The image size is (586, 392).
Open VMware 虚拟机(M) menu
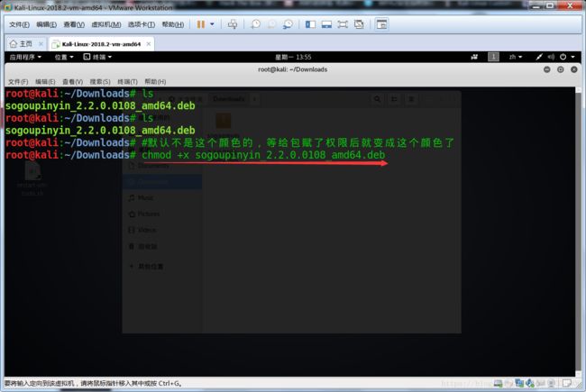tap(106, 24)
